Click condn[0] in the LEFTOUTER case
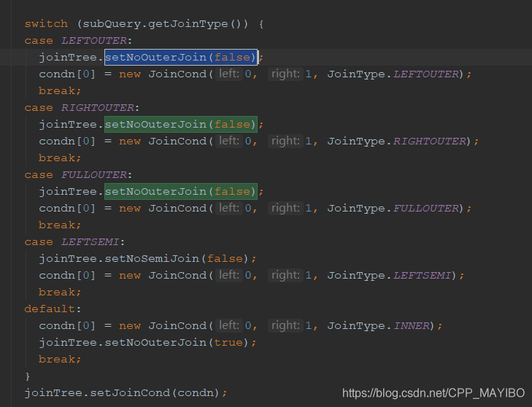The width and height of the screenshot is (532, 407). [x=67, y=74]
